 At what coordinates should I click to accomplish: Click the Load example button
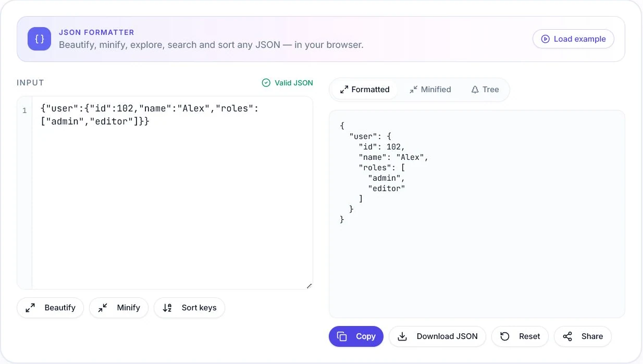tap(573, 39)
